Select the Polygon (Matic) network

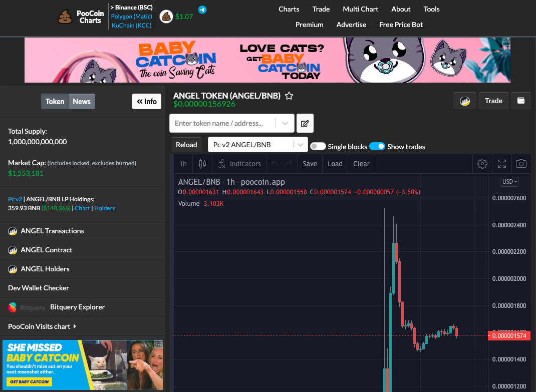pyautogui.click(x=132, y=17)
